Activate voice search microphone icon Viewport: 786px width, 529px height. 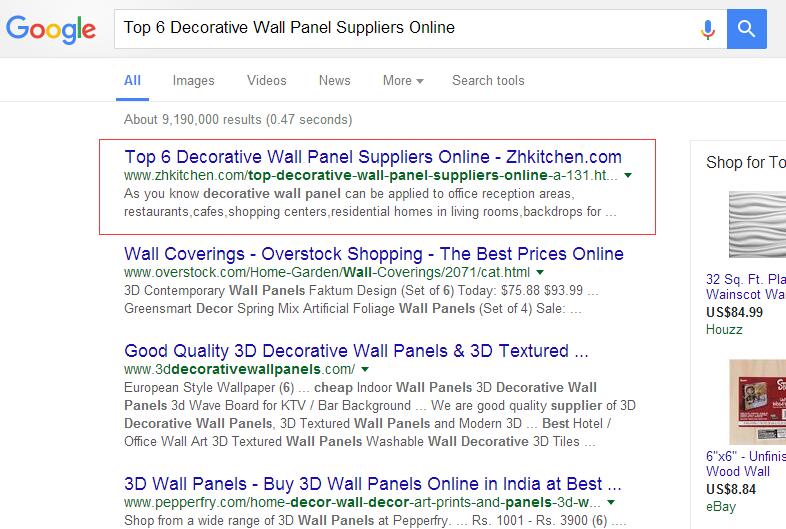pyautogui.click(x=707, y=29)
